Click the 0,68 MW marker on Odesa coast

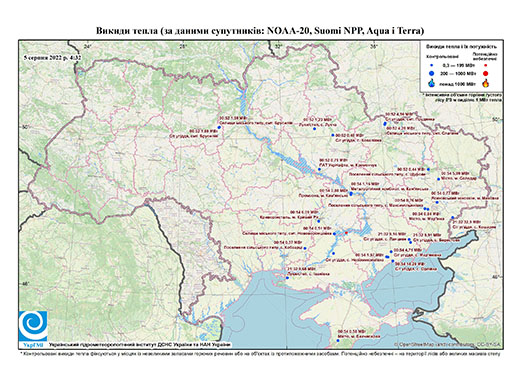[x=287, y=278]
